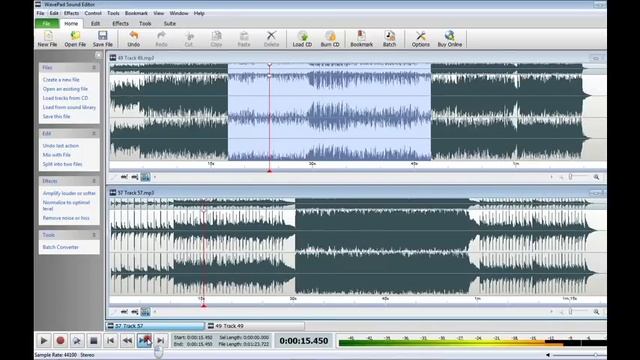Toggle the highlighted tool in 49 Track 49 toolbar

point(145,177)
